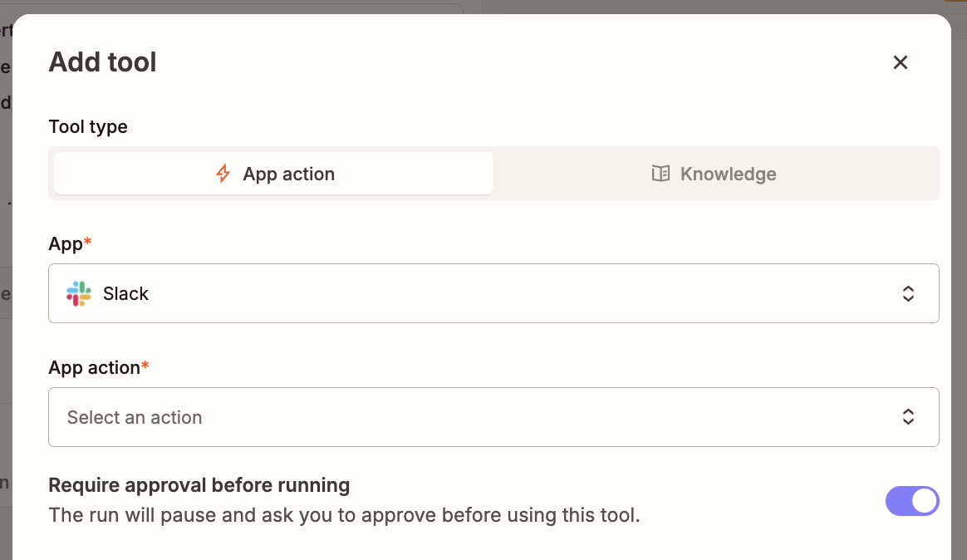
Task: Expand the App field chevron arrows
Action: pyautogui.click(x=908, y=293)
